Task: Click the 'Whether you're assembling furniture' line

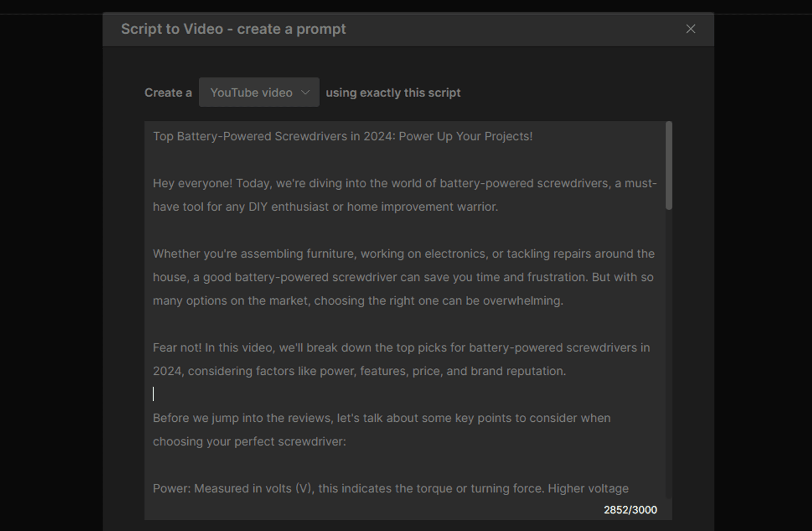Action: (x=403, y=254)
